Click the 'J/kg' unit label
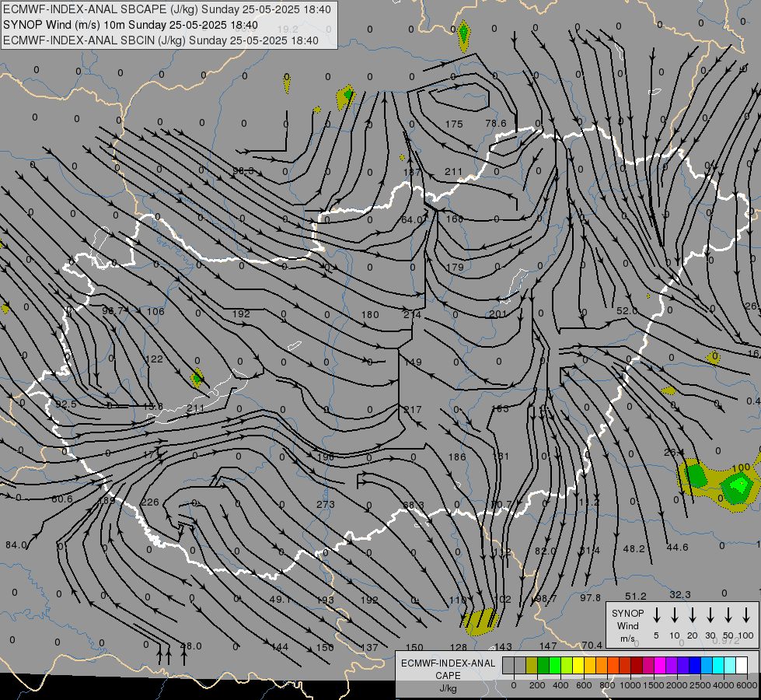The image size is (761, 700). [448, 688]
